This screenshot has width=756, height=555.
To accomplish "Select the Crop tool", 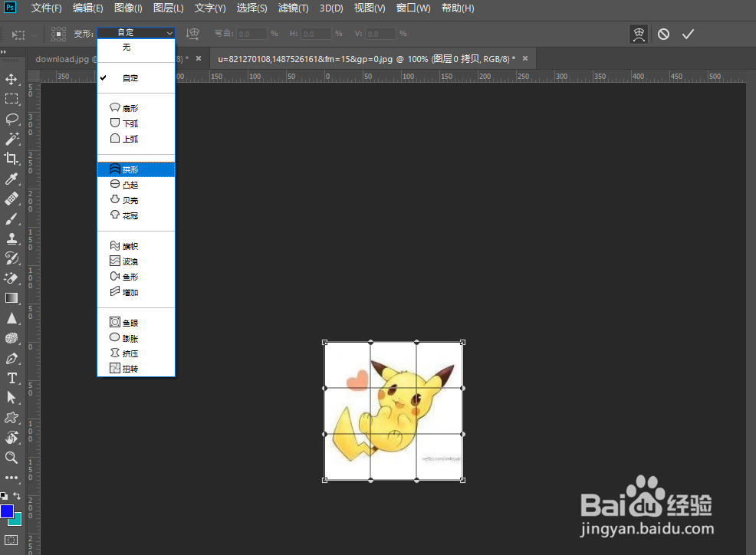I will tap(12, 159).
